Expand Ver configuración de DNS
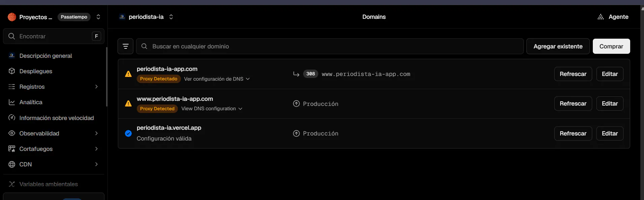 (x=217, y=79)
